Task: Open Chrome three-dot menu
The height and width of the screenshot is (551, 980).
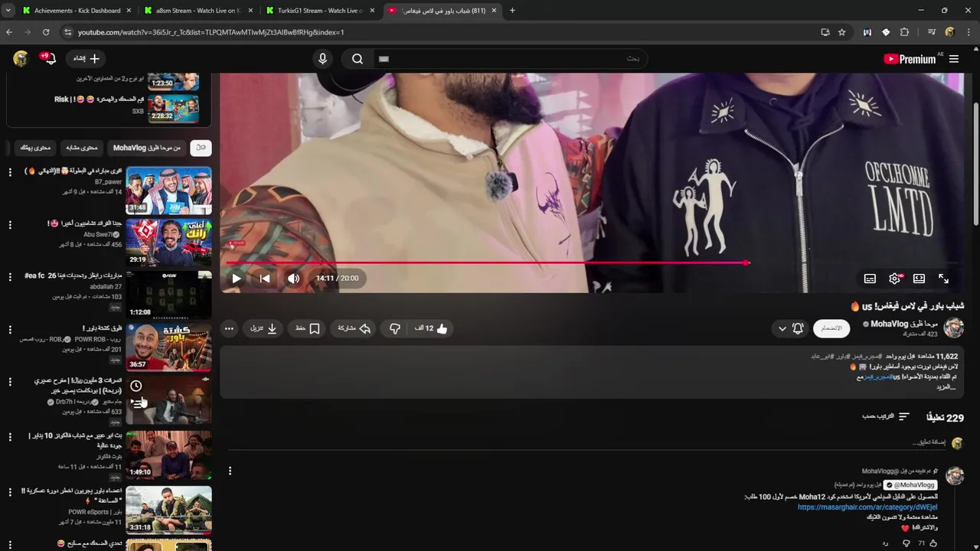Action: [x=968, y=32]
